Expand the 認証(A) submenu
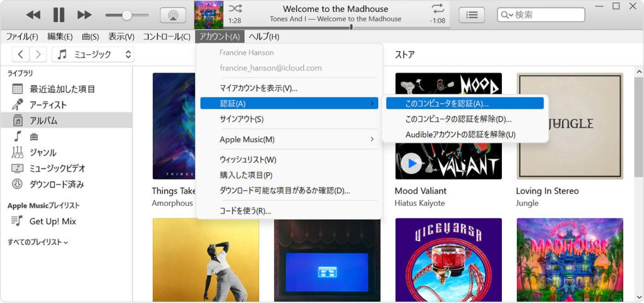 [x=289, y=103]
